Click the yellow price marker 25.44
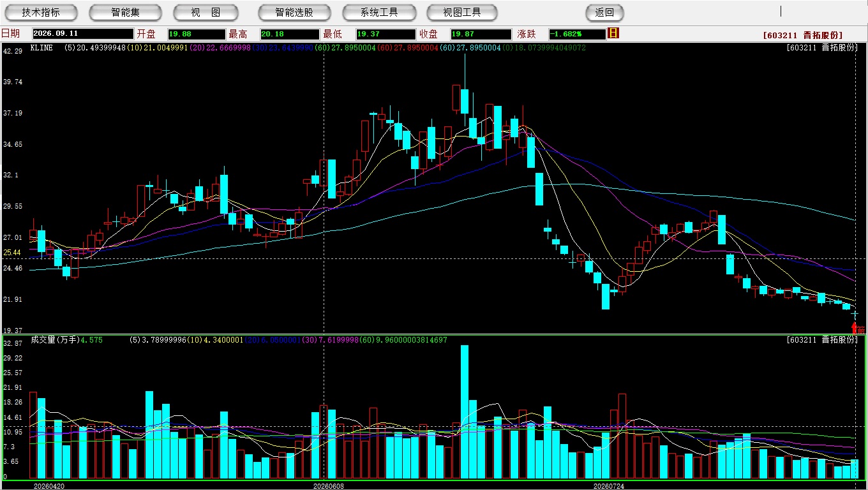The width and height of the screenshot is (868, 490). (11, 253)
